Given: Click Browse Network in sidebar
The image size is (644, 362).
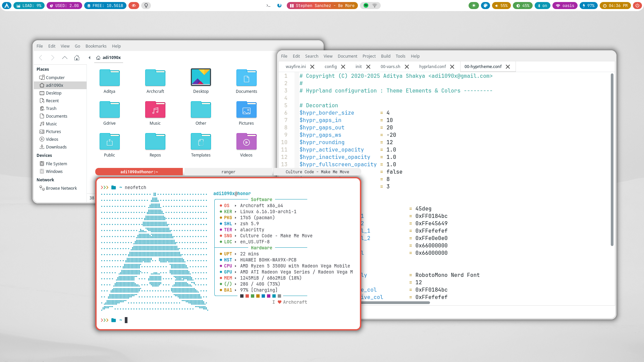Looking at the screenshot, I should 61,188.
